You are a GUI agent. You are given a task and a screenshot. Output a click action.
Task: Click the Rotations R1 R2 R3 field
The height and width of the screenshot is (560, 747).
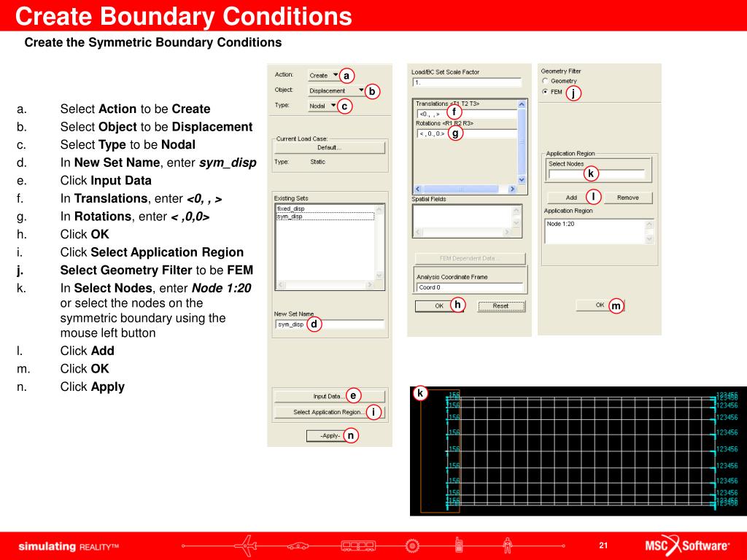[x=467, y=134]
